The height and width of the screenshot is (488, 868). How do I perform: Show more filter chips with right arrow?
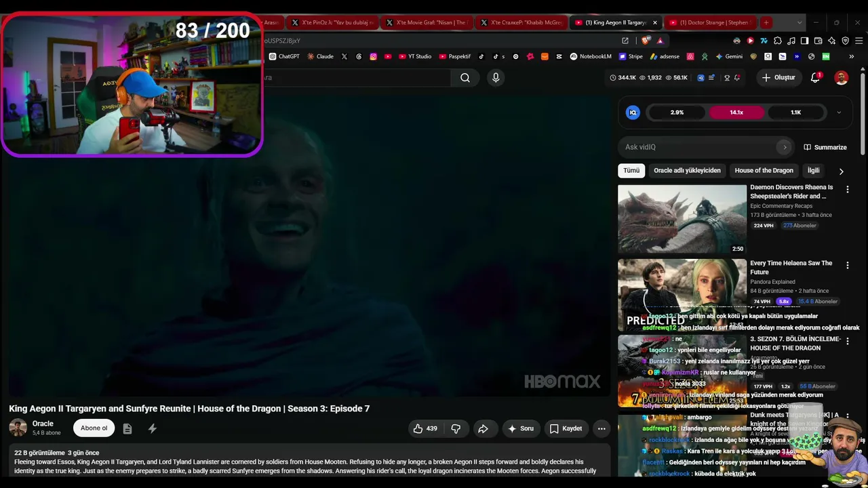pyautogui.click(x=842, y=171)
